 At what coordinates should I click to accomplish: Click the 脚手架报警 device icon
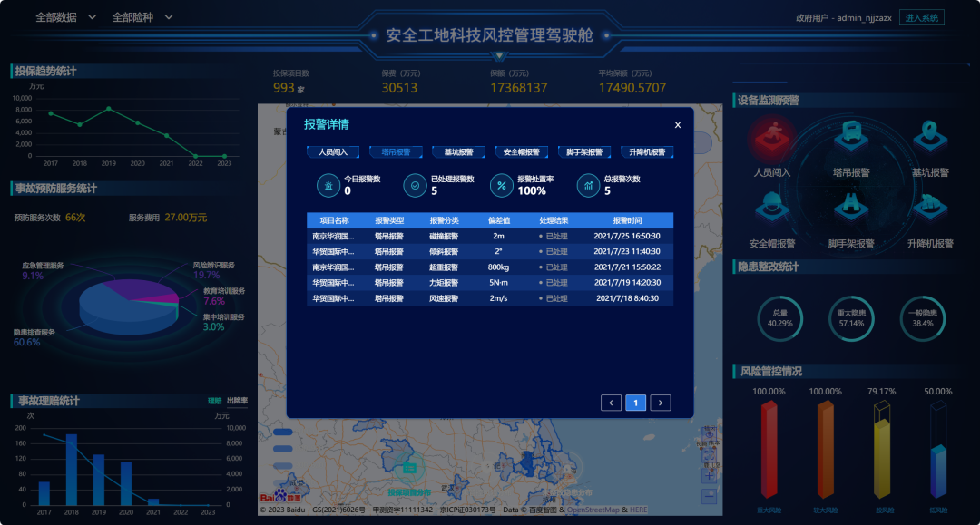(x=850, y=209)
